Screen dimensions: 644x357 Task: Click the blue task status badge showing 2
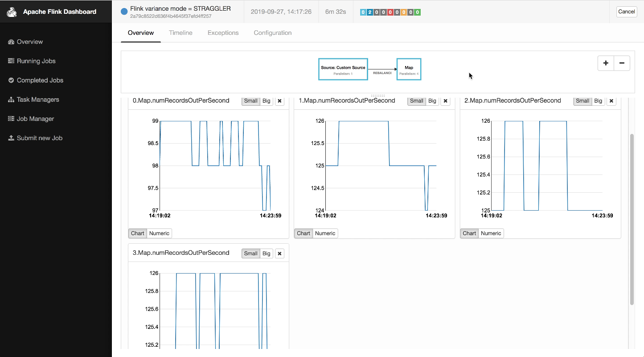[370, 12]
